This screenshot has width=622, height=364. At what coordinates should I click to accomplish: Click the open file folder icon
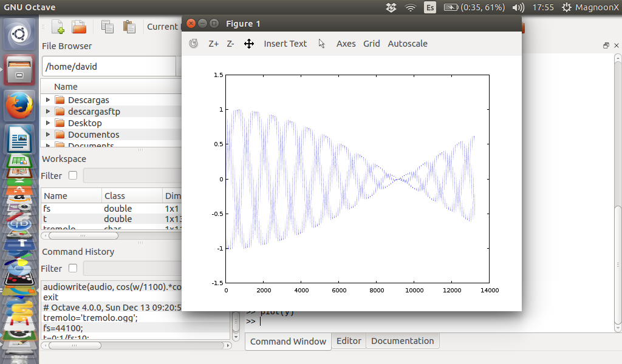click(x=79, y=27)
